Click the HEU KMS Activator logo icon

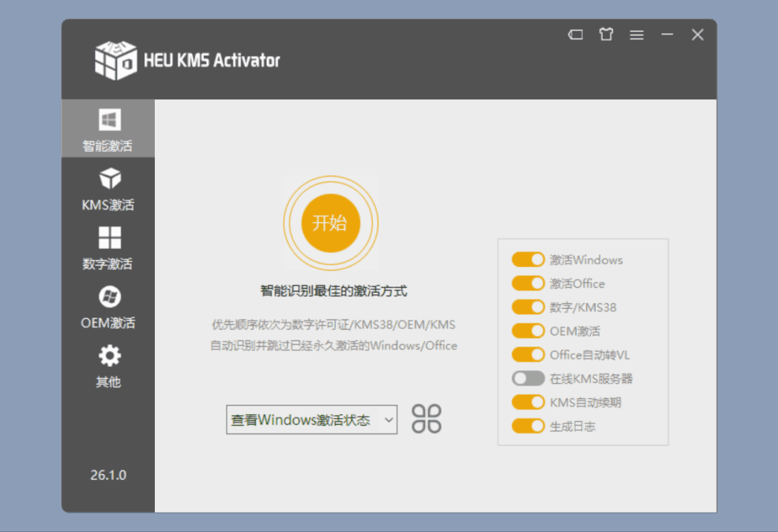115,59
